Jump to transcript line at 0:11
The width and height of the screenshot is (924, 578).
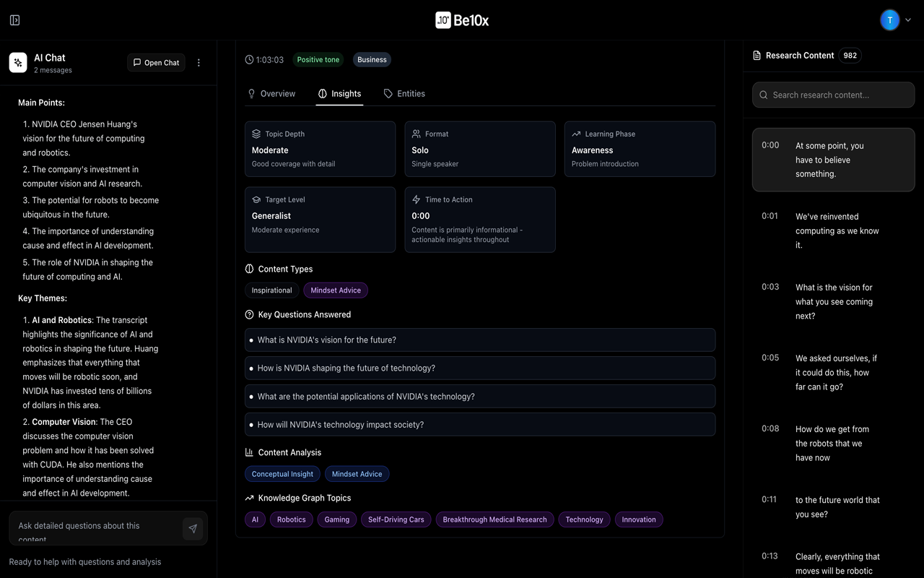click(x=833, y=506)
